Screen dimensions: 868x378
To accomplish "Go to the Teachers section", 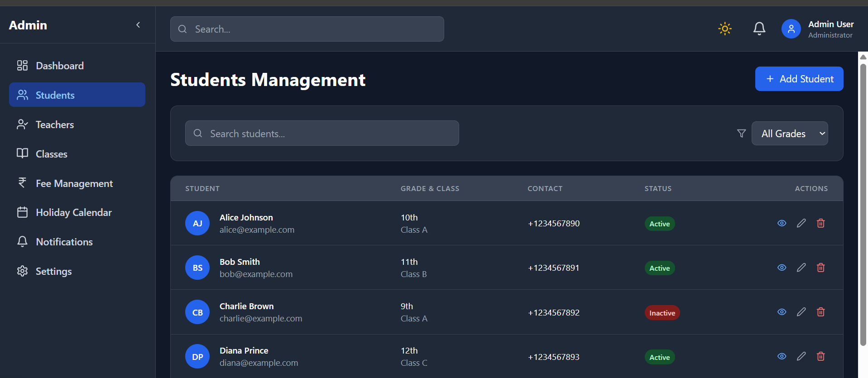I will (77, 124).
